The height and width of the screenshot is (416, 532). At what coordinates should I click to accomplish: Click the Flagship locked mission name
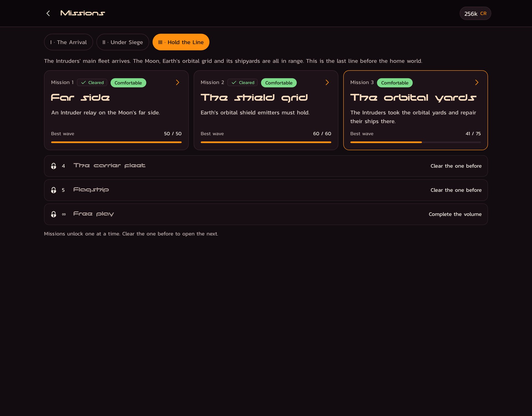point(91,190)
